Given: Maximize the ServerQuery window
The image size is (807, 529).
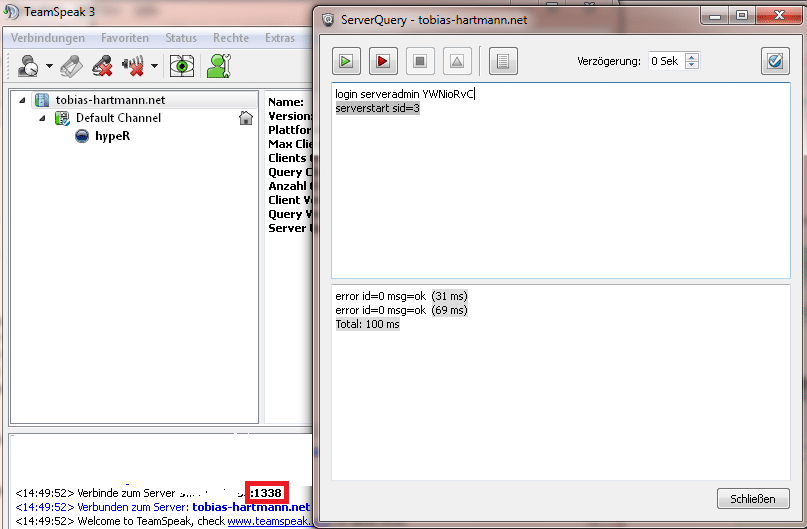Looking at the screenshot, I should (x=742, y=15).
